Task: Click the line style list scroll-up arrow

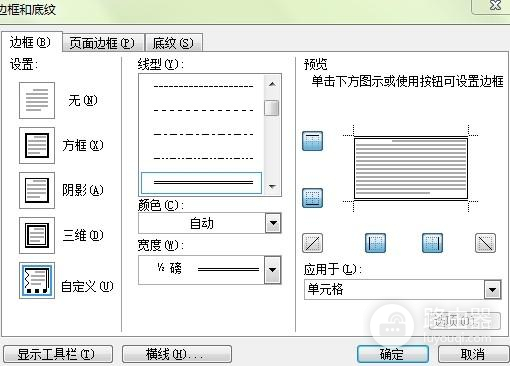Action: pos(272,84)
